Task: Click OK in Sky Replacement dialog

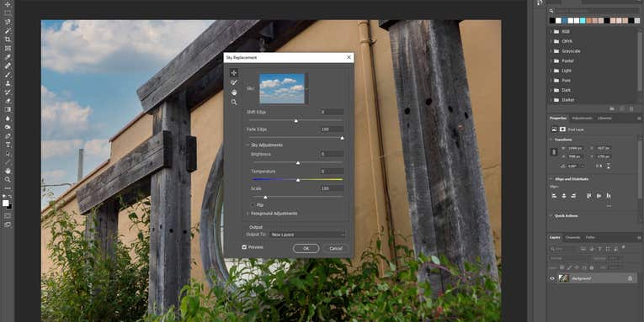Action: coord(306,248)
